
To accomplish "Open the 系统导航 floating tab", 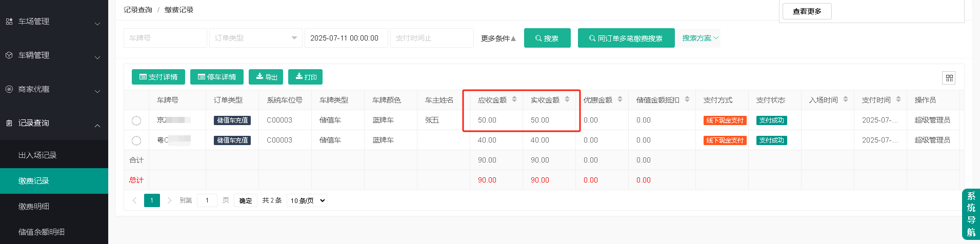I will [971, 214].
